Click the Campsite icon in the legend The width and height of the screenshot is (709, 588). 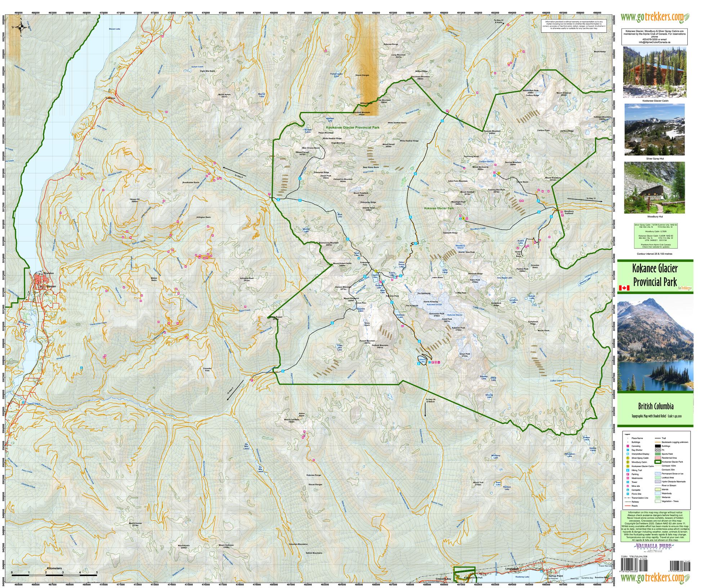coord(628,490)
